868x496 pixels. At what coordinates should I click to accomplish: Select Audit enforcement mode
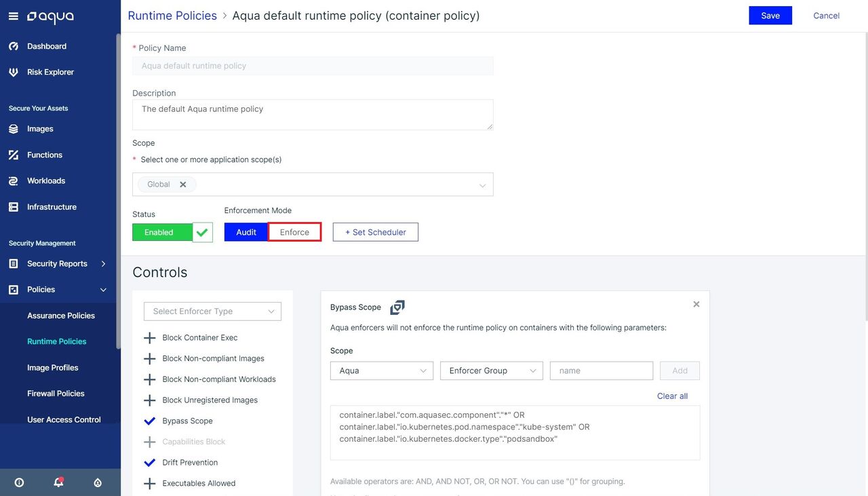(x=246, y=232)
